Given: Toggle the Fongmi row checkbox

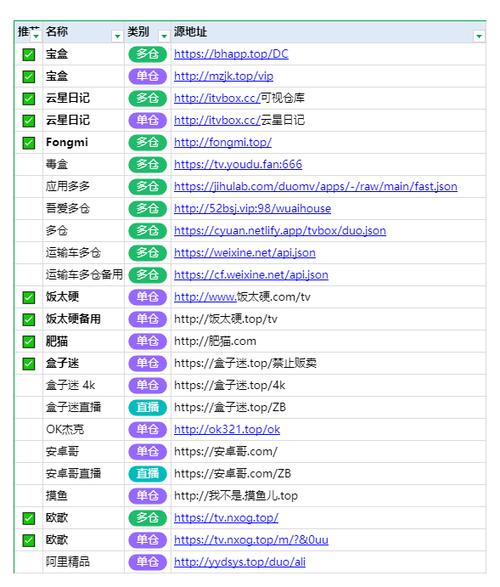Looking at the screenshot, I should click(x=29, y=143).
